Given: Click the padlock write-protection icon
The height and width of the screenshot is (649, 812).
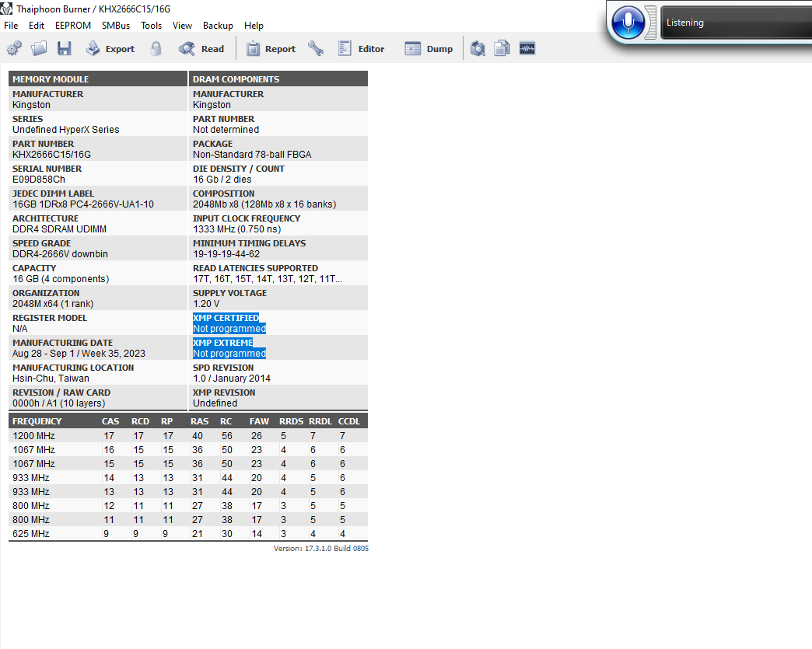Looking at the screenshot, I should coord(156,49).
